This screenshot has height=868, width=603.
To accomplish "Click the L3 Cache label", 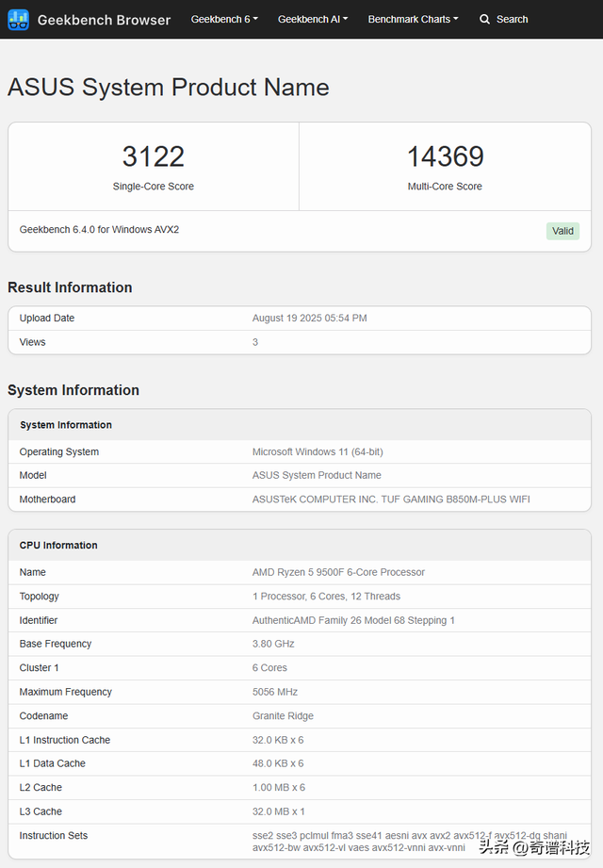I will [41, 811].
